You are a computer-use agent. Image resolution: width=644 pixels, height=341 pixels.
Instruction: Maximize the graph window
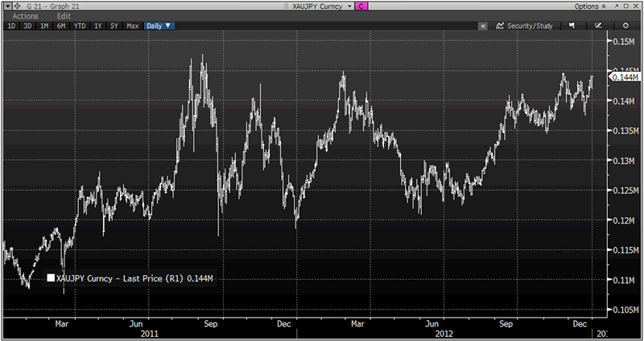pyautogui.click(x=626, y=6)
